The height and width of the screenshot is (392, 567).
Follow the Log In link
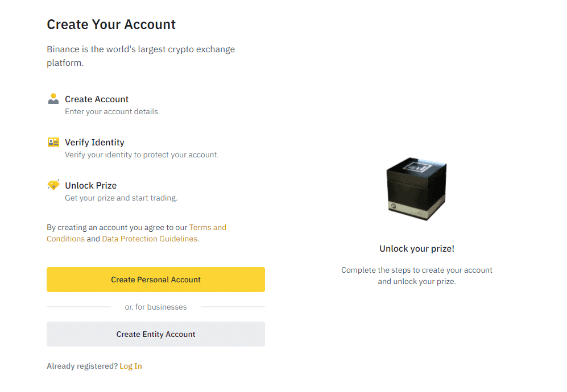click(x=131, y=366)
